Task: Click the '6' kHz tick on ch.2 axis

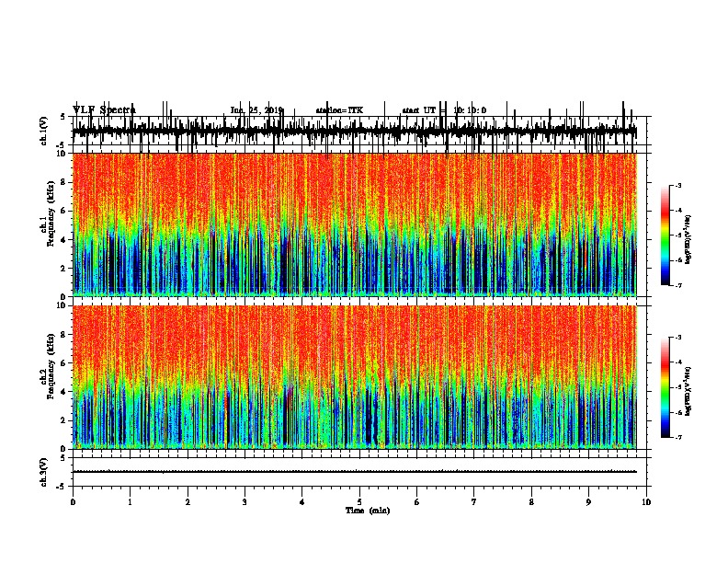Action: point(63,363)
